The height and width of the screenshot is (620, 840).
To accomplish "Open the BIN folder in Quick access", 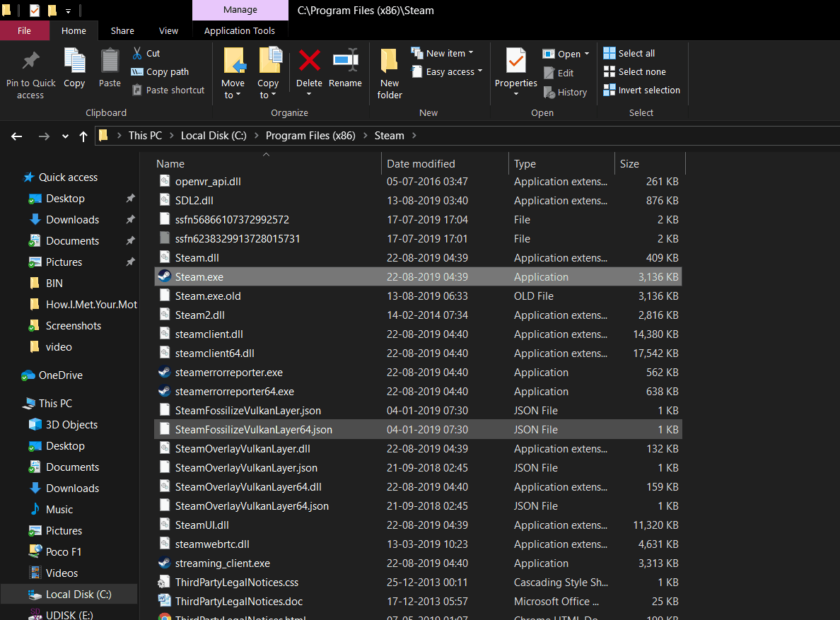I will 54,283.
